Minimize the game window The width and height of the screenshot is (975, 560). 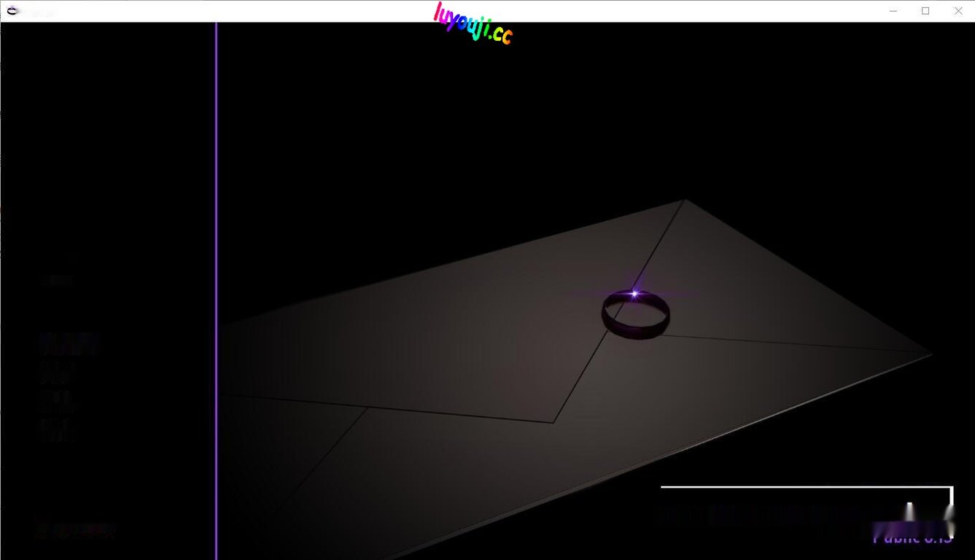tap(894, 11)
